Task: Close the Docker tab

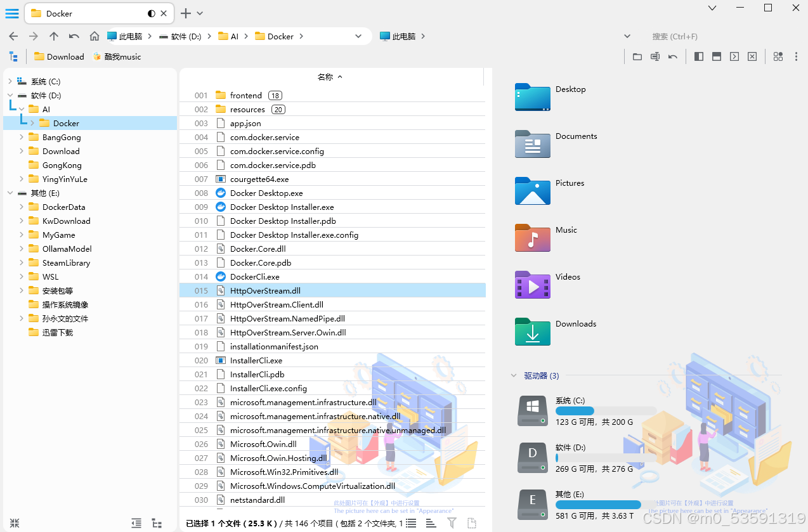Action: pos(164,13)
